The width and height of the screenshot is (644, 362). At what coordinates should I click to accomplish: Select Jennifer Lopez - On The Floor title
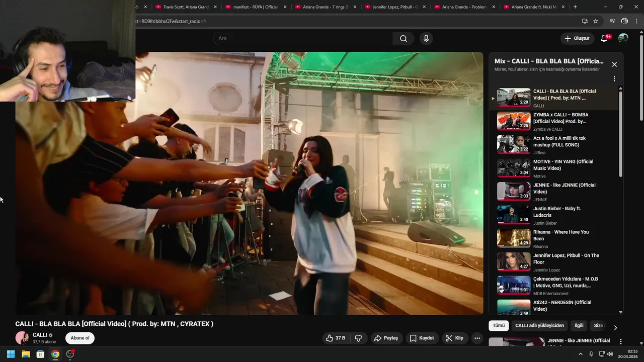[566, 259]
